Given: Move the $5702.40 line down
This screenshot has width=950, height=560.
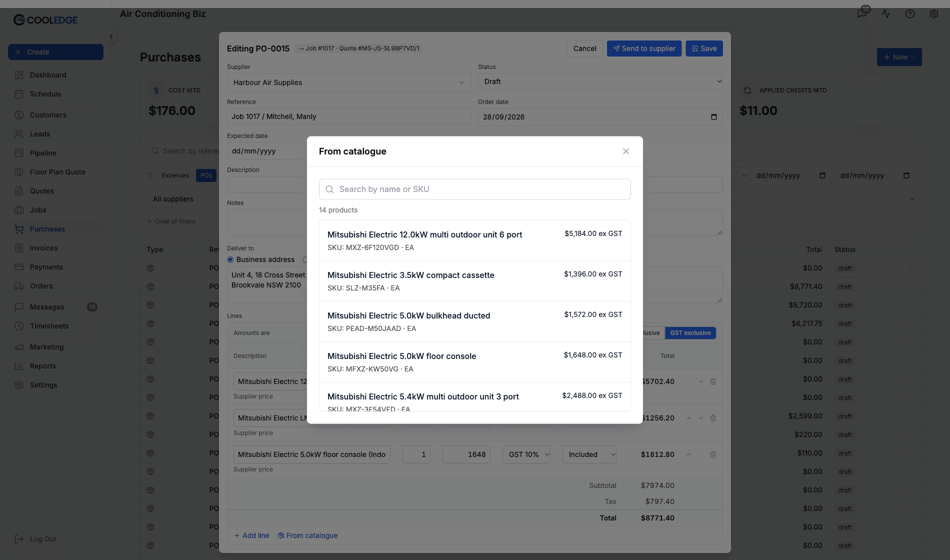Looking at the screenshot, I should (x=701, y=381).
